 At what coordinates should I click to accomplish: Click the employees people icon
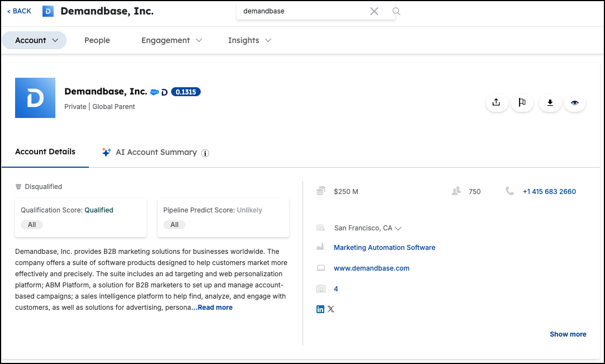pos(456,191)
